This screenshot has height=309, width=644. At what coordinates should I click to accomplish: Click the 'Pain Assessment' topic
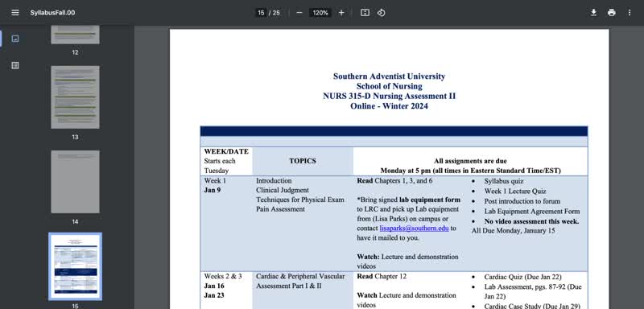pos(280,209)
